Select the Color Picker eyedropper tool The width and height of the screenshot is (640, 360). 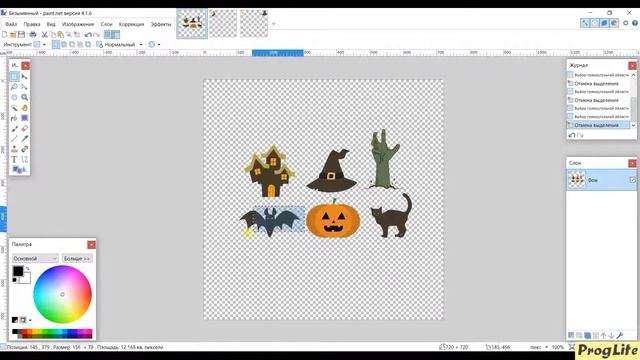pos(24,139)
